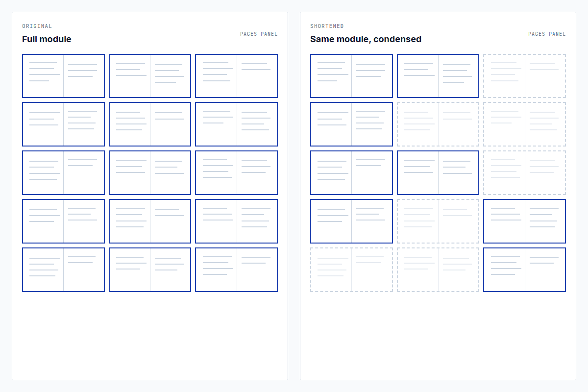Click the PAGES PANEL header on the left
588x392 pixels.
[258, 34]
